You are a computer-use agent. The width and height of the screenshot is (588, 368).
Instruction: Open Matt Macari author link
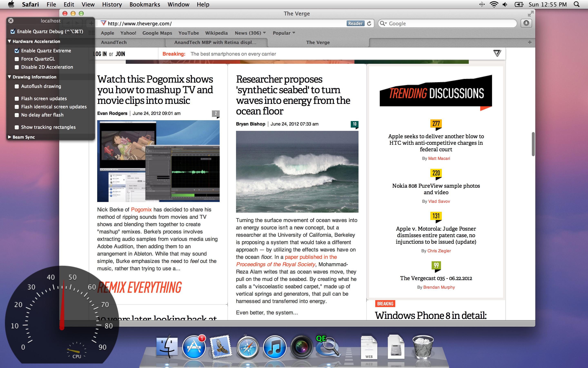click(x=439, y=158)
